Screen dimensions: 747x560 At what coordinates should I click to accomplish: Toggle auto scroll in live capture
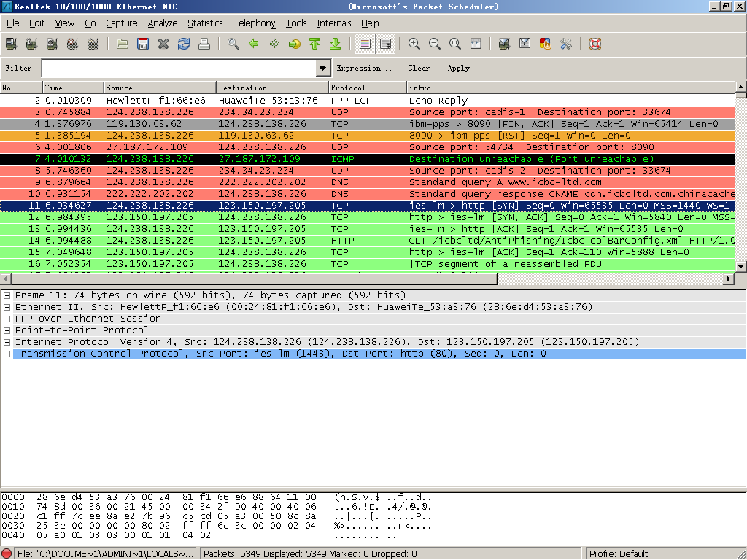(x=385, y=44)
